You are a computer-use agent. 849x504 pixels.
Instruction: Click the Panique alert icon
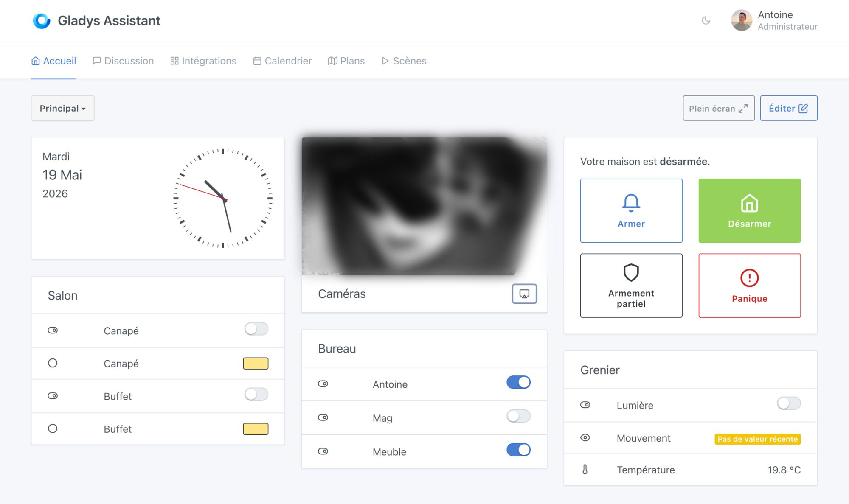click(x=749, y=278)
